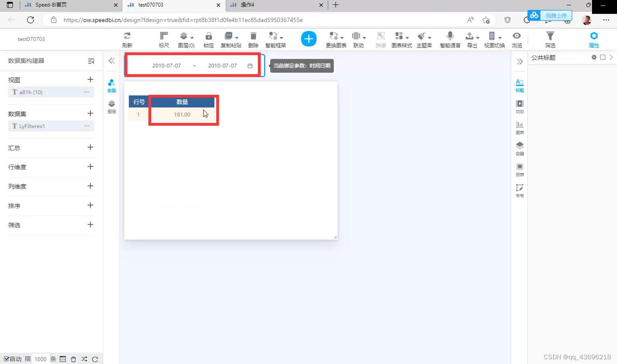Add a new 视图 with plus
Image resolution: width=617 pixels, height=364 pixels.
90,79
